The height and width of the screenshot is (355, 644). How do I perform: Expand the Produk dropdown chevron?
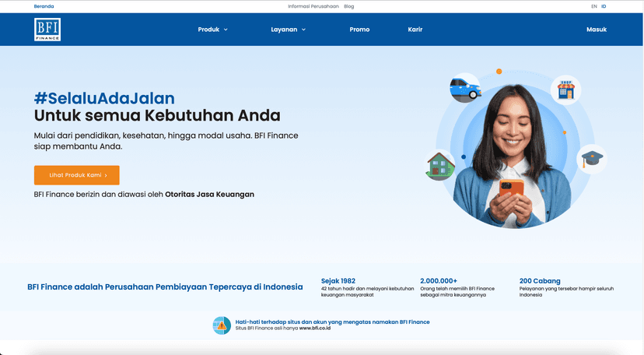pos(226,30)
